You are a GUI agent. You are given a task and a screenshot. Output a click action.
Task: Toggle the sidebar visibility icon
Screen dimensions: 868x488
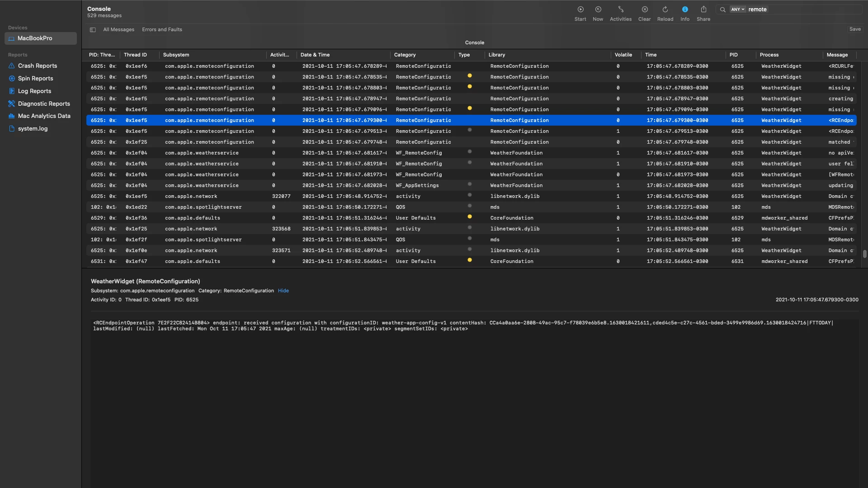93,30
